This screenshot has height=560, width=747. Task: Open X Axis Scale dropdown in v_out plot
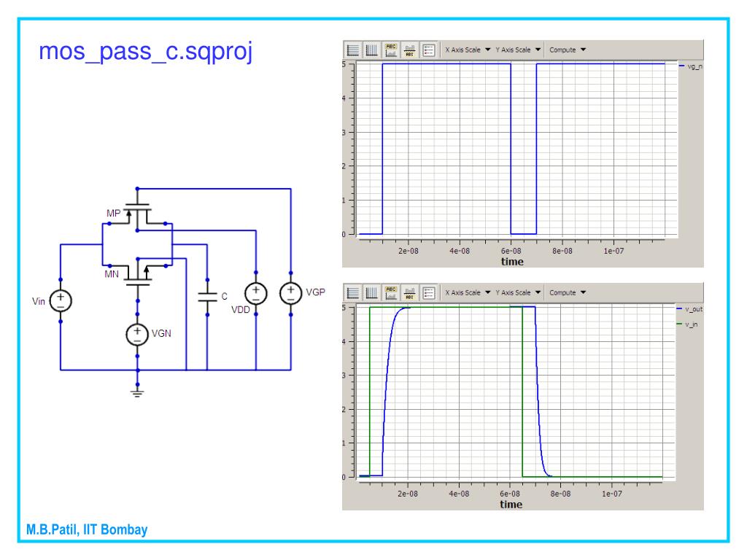468,292
